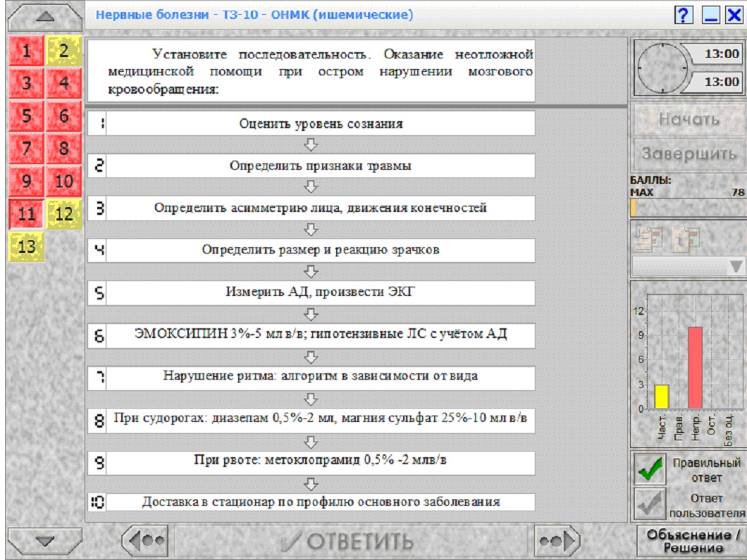Click the first document icon under score bar

(649, 237)
